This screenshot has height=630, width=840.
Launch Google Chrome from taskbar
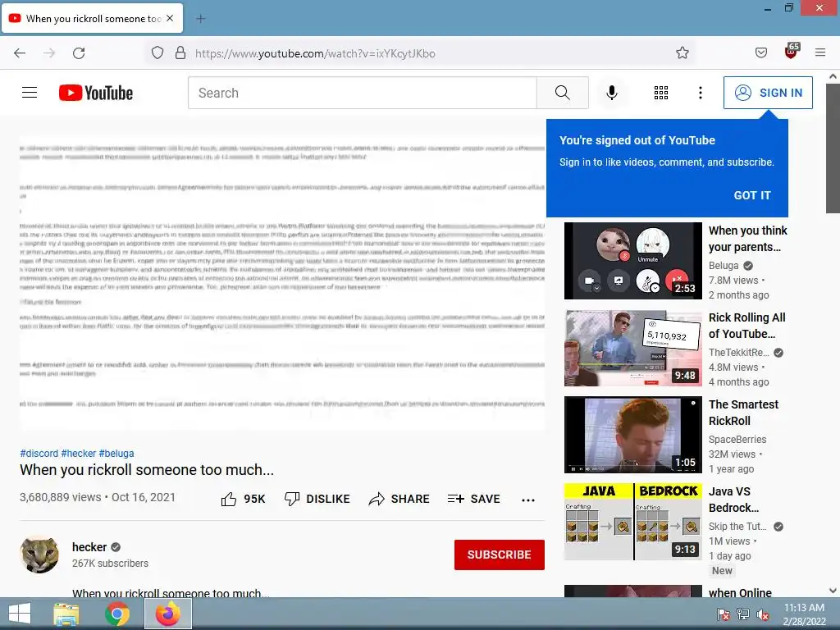(117, 614)
